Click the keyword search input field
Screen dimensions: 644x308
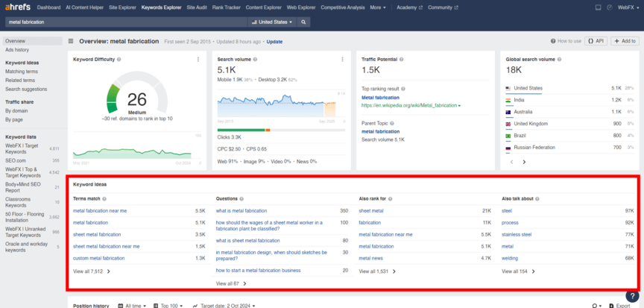point(127,22)
